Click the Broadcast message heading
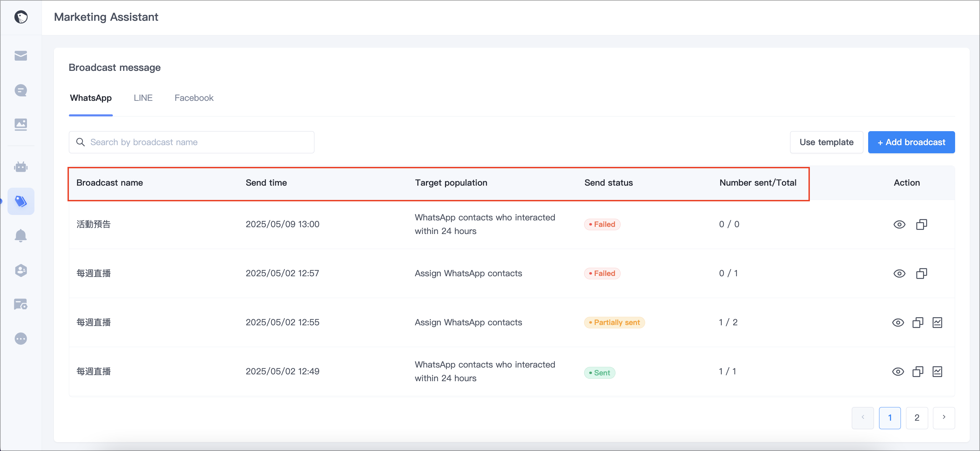Viewport: 980px width, 451px height. tap(115, 68)
